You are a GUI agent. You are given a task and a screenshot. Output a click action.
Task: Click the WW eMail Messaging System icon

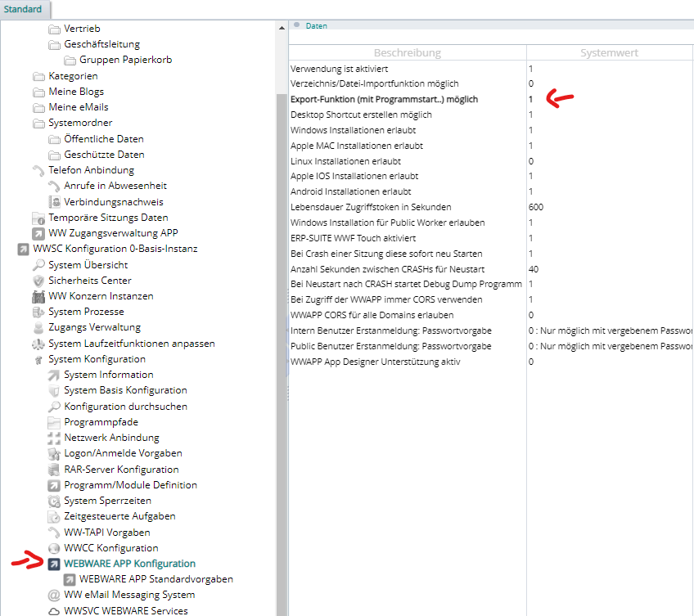point(54,595)
